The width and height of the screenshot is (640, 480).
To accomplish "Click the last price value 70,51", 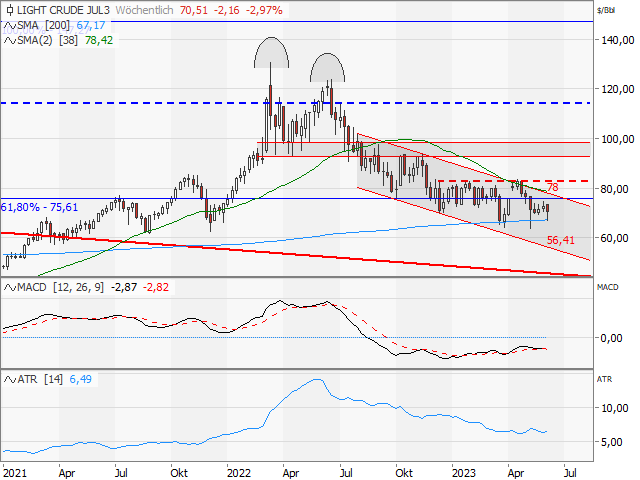I will (194, 10).
